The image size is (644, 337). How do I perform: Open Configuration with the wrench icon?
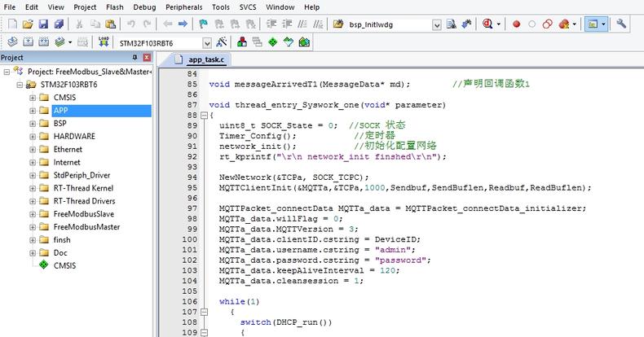[621, 24]
